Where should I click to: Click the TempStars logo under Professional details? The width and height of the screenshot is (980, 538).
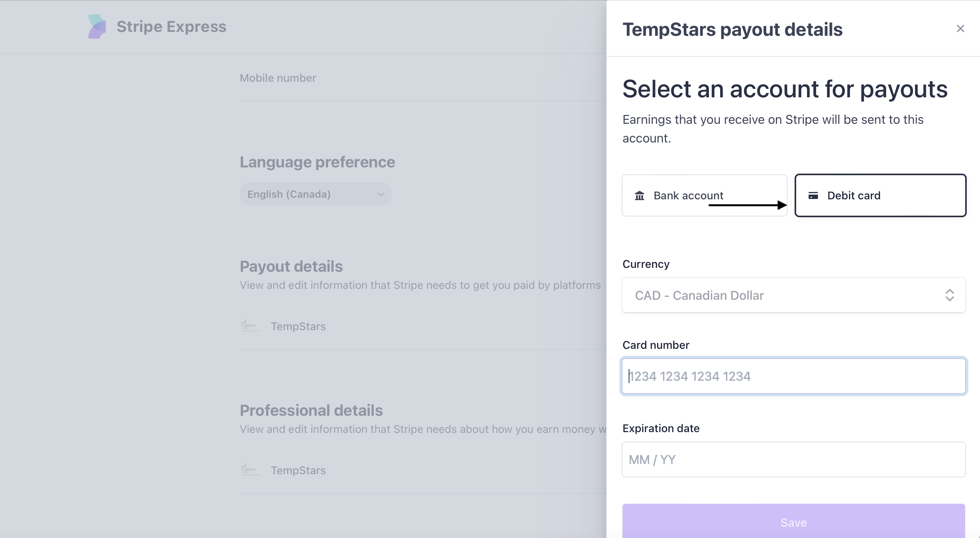coord(250,470)
